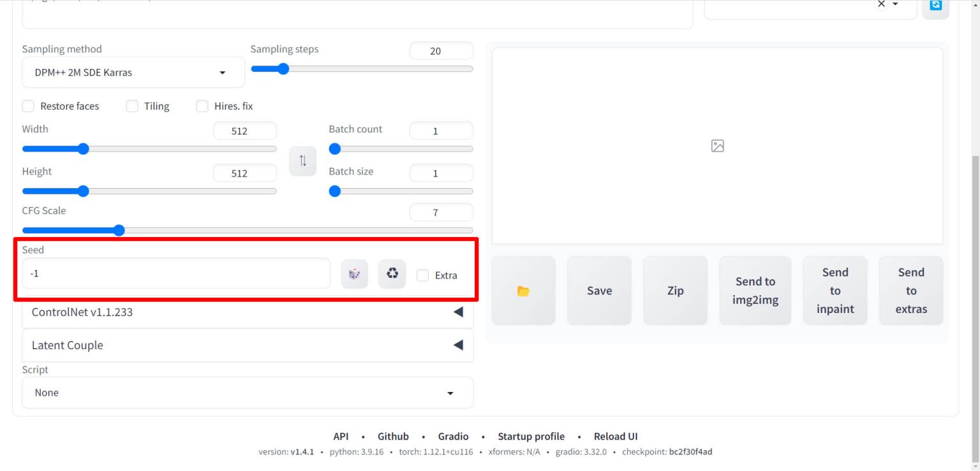
Task: Open the Script dropdown
Action: [x=248, y=393]
